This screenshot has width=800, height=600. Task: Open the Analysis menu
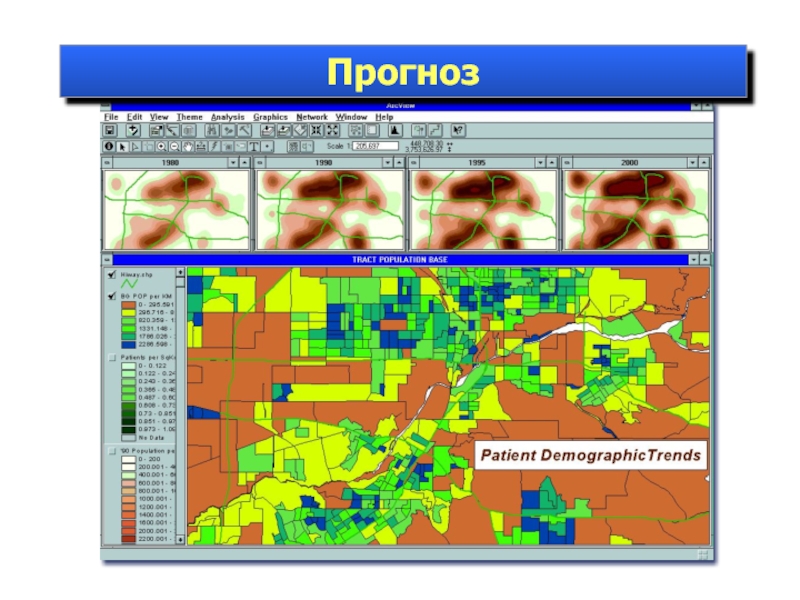[228, 117]
